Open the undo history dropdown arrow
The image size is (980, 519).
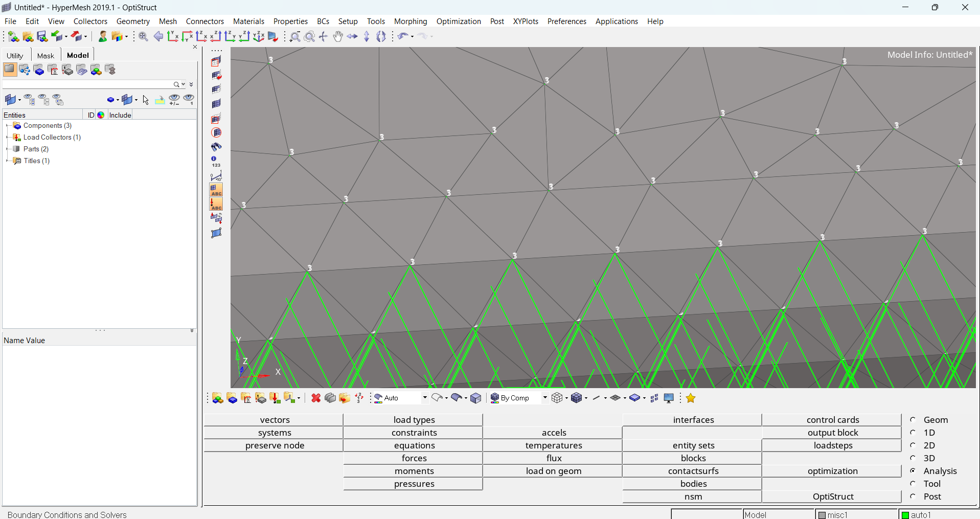coord(412,37)
